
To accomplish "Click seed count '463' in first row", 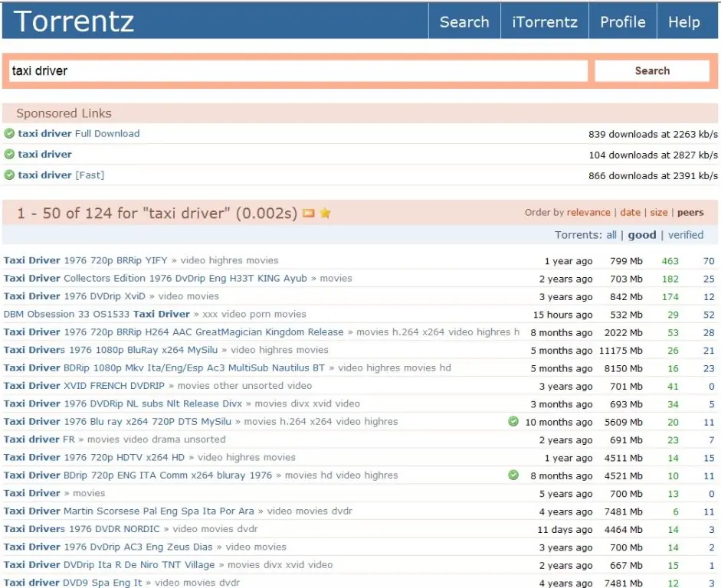I will [670, 261].
